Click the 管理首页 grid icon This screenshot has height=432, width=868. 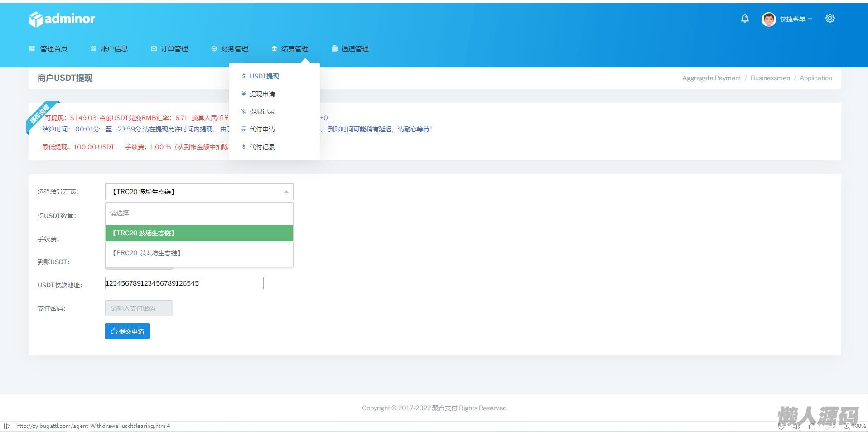[32, 49]
